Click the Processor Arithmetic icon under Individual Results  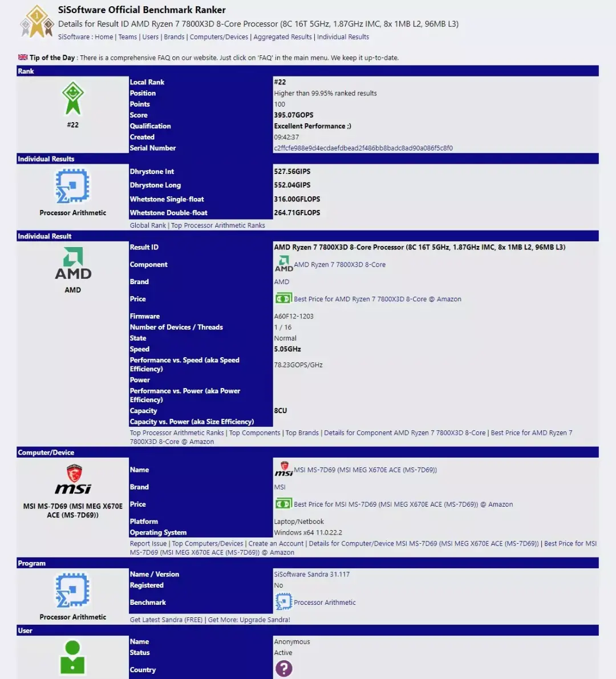pos(73,186)
